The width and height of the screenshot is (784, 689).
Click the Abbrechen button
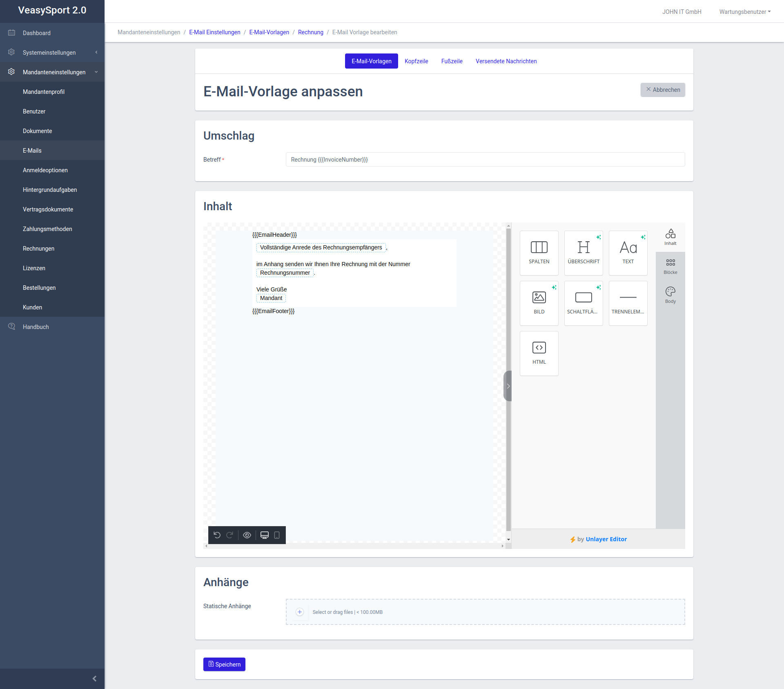[662, 90]
